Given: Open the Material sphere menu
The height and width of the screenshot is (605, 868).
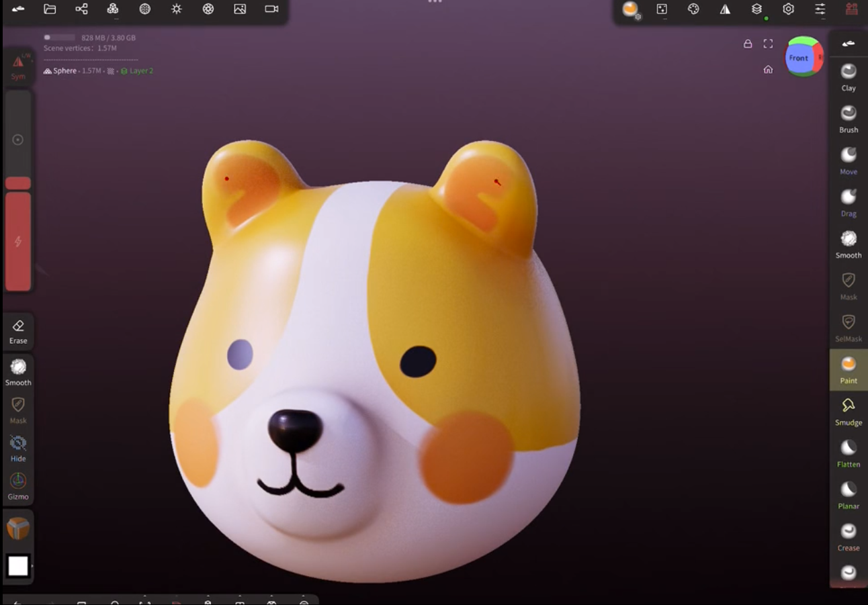Looking at the screenshot, I should (x=144, y=9).
